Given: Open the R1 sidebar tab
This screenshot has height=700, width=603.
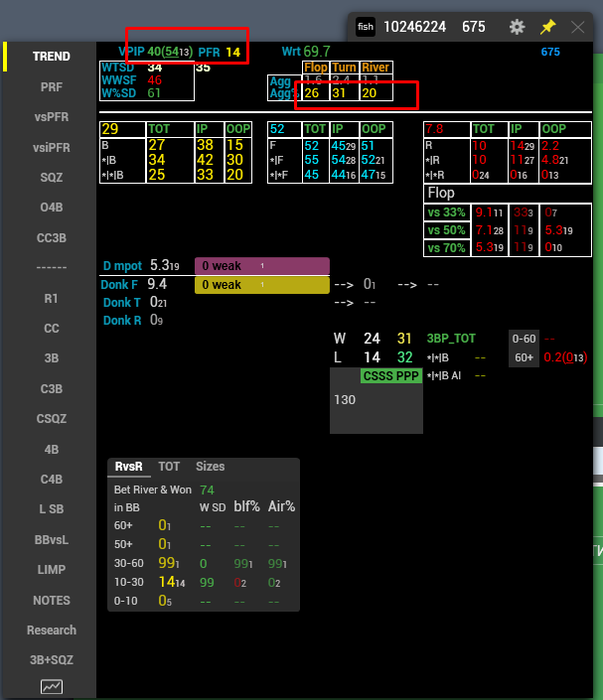Looking at the screenshot, I should tap(51, 298).
